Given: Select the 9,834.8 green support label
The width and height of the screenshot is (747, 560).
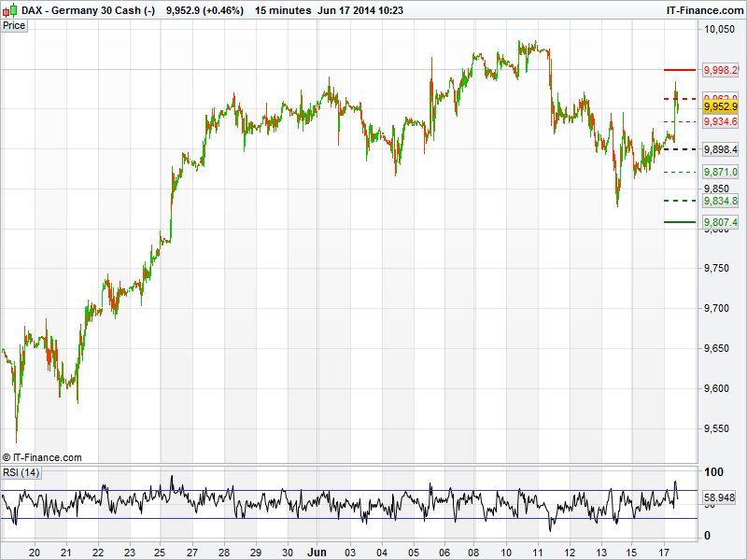Looking at the screenshot, I should tap(721, 201).
